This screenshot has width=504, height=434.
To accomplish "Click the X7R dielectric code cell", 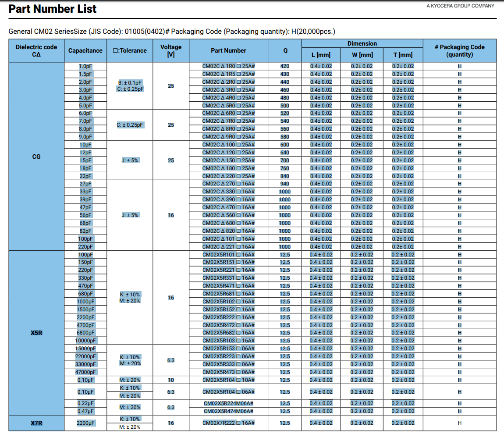I will pos(36,423).
